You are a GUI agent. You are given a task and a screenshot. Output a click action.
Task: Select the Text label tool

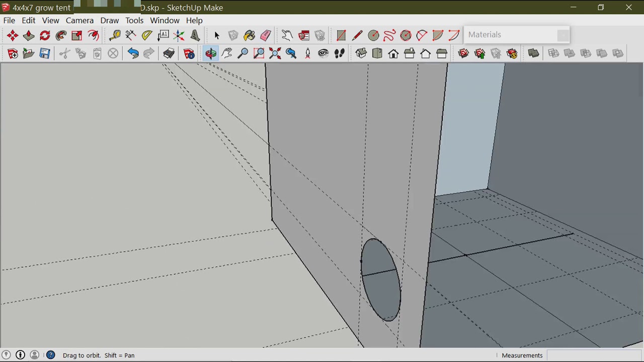point(163,35)
